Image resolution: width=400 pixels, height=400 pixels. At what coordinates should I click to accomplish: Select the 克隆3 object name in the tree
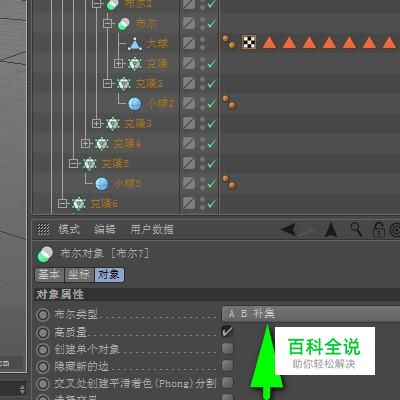click(x=138, y=124)
